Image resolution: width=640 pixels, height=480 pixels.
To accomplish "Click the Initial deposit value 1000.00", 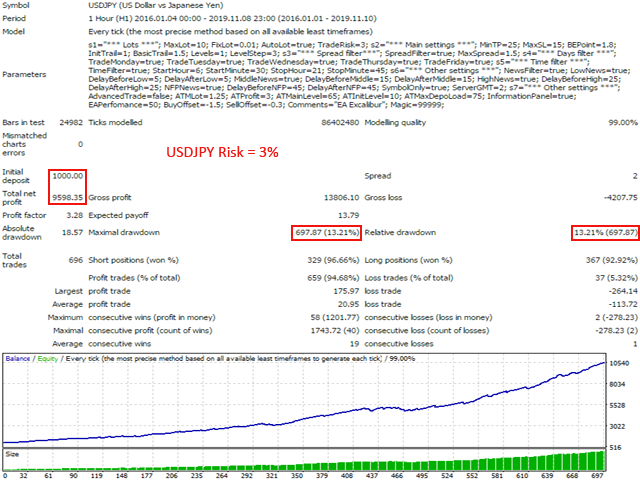I will (x=68, y=176).
